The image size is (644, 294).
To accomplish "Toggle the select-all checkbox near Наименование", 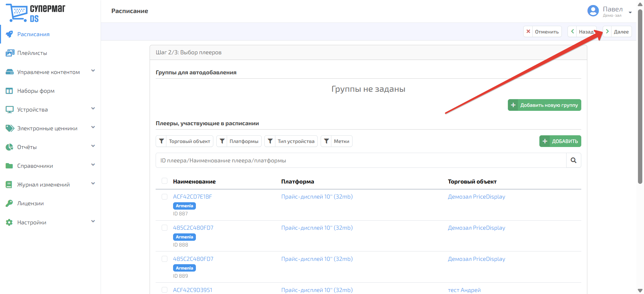I will pyautogui.click(x=164, y=181).
